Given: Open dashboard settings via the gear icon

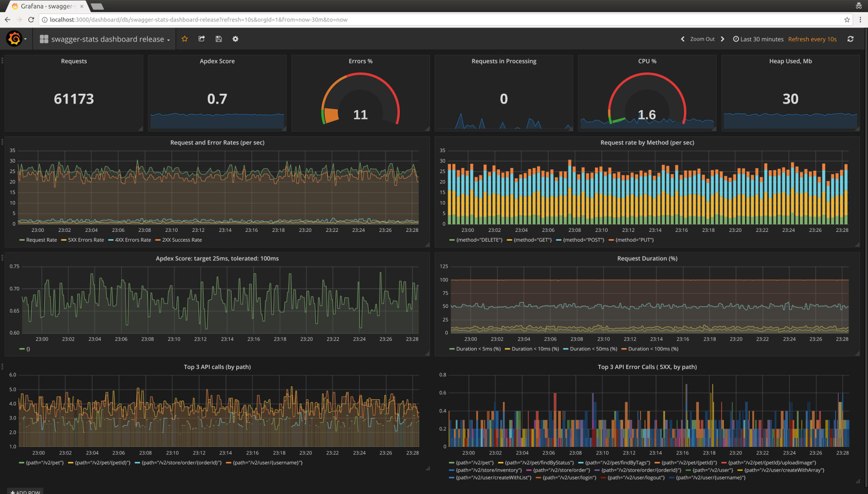Looking at the screenshot, I should (235, 39).
